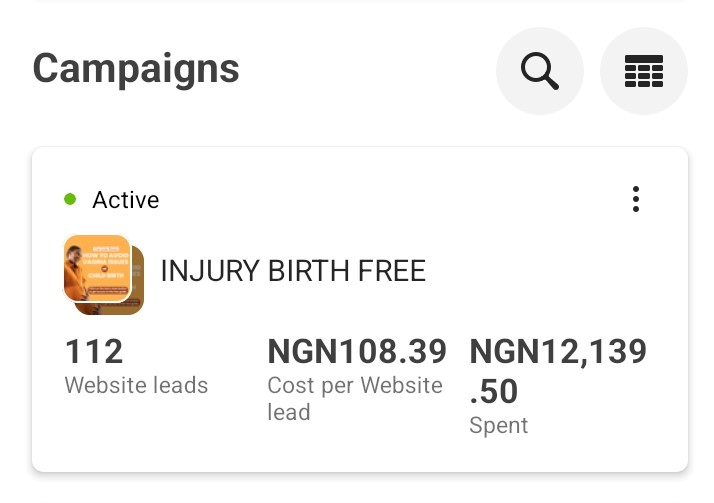Click the Campaigns section heading

[x=136, y=69]
